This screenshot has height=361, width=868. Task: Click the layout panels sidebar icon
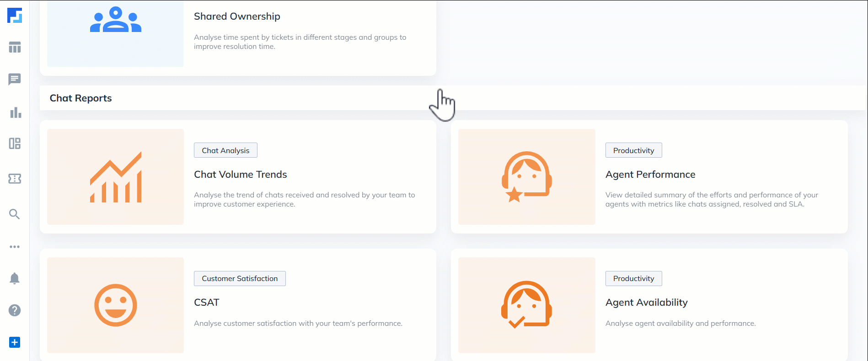pyautogui.click(x=15, y=143)
